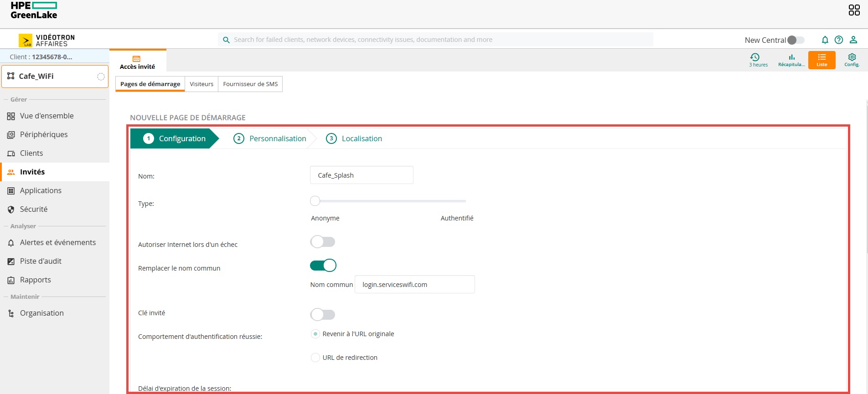Click the notifications bell icon
868x394 pixels.
tap(825, 40)
